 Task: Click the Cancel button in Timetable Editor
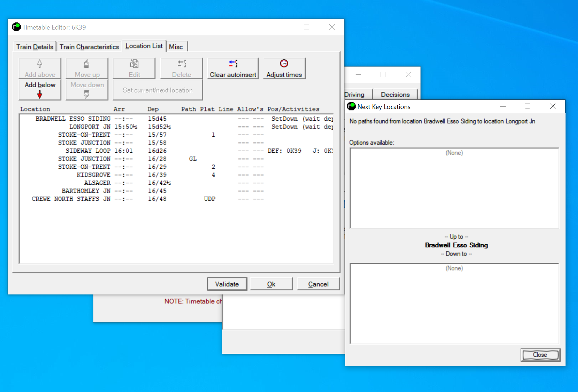(318, 284)
